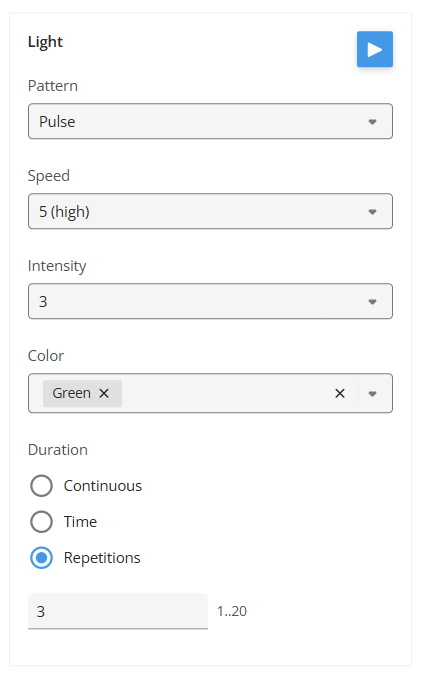Remove the Green color tag
Viewport: 421px width, 677px height.
[x=104, y=393]
